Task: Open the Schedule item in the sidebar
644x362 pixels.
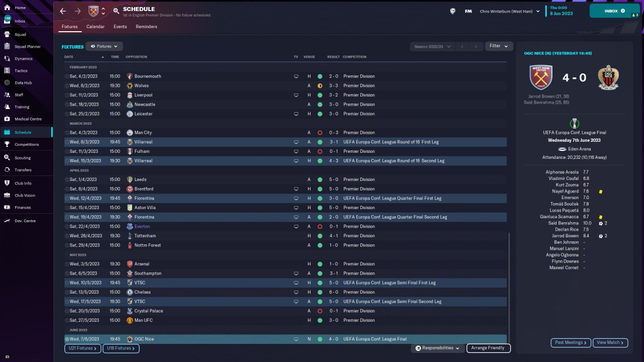Action: [26, 132]
